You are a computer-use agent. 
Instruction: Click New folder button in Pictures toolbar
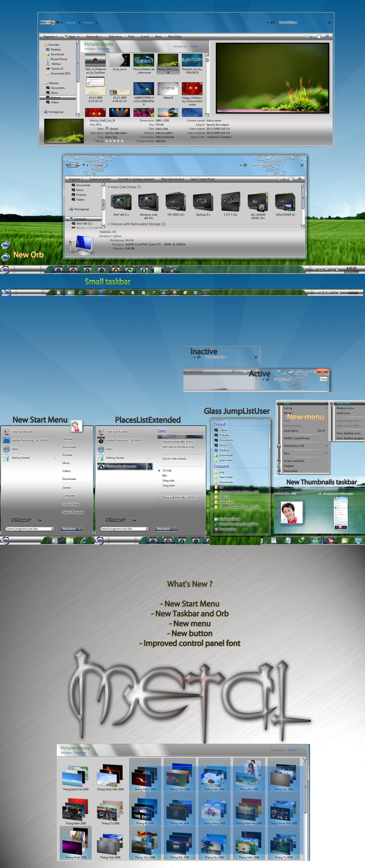coord(175,36)
